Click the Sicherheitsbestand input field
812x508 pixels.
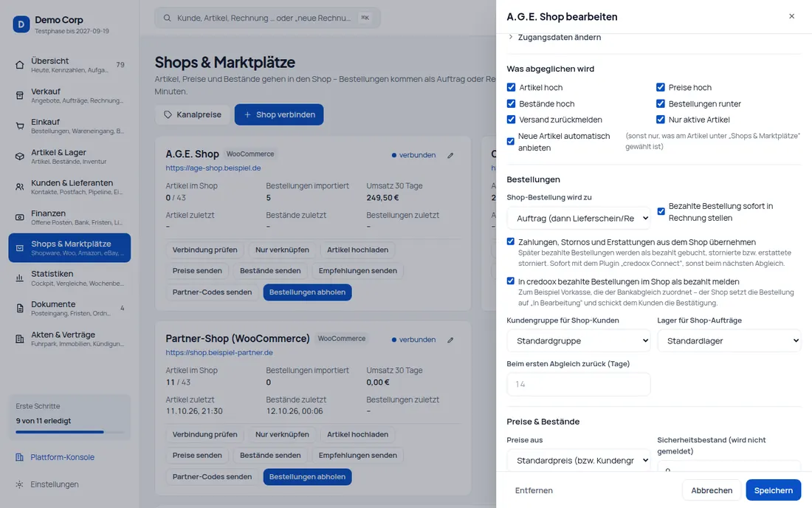(729, 466)
